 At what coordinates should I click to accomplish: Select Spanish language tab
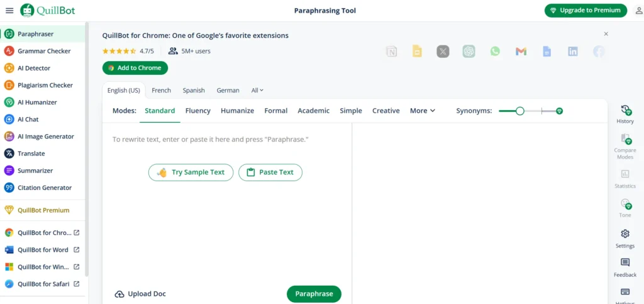pos(194,91)
